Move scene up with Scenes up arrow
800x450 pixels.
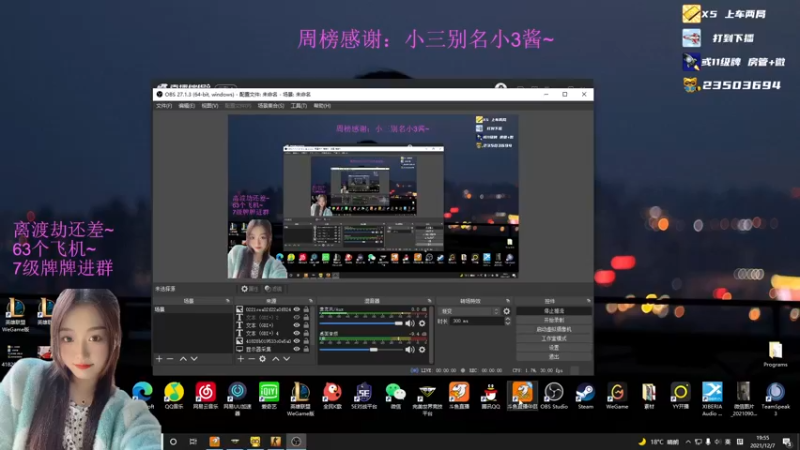[183, 359]
